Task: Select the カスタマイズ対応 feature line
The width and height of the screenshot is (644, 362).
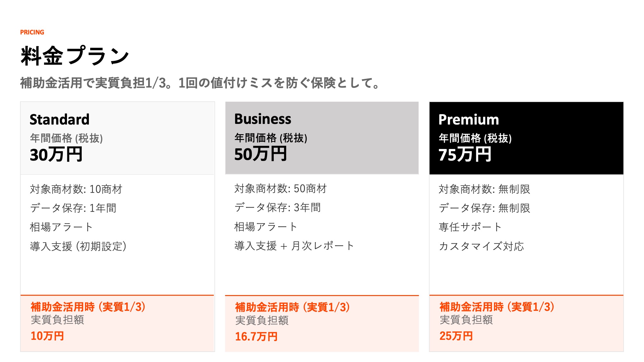Action: click(481, 246)
